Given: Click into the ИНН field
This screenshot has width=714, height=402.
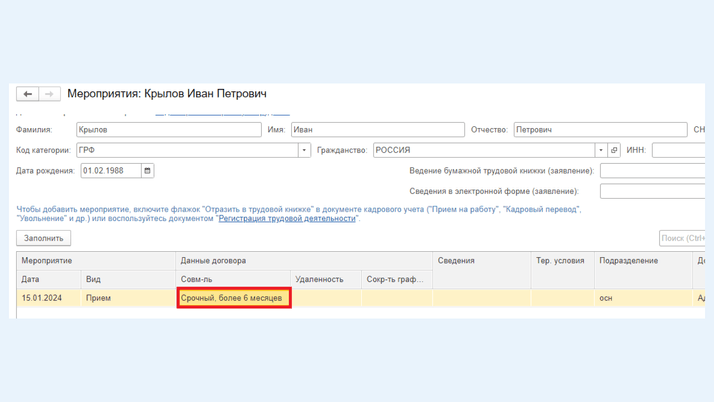Looking at the screenshot, I should point(680,150).
